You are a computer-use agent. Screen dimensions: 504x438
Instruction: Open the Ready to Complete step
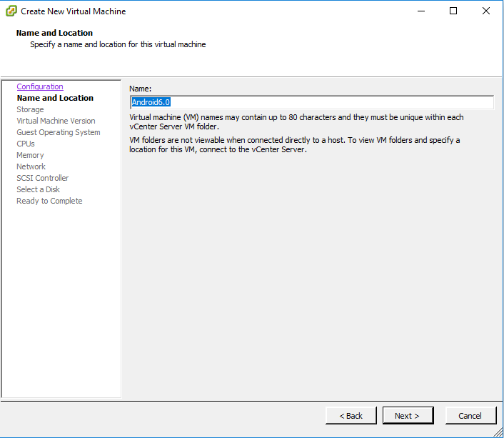pos(49,201)
